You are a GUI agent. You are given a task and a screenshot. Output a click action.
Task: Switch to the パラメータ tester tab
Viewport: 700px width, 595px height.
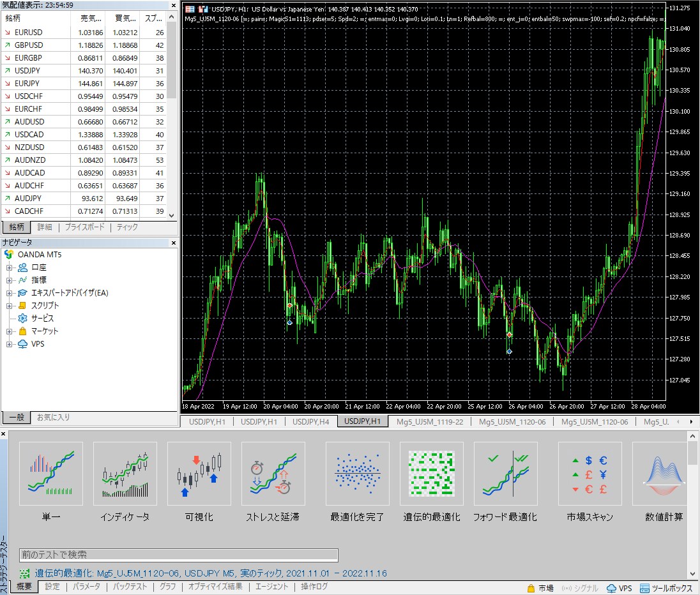86,587
